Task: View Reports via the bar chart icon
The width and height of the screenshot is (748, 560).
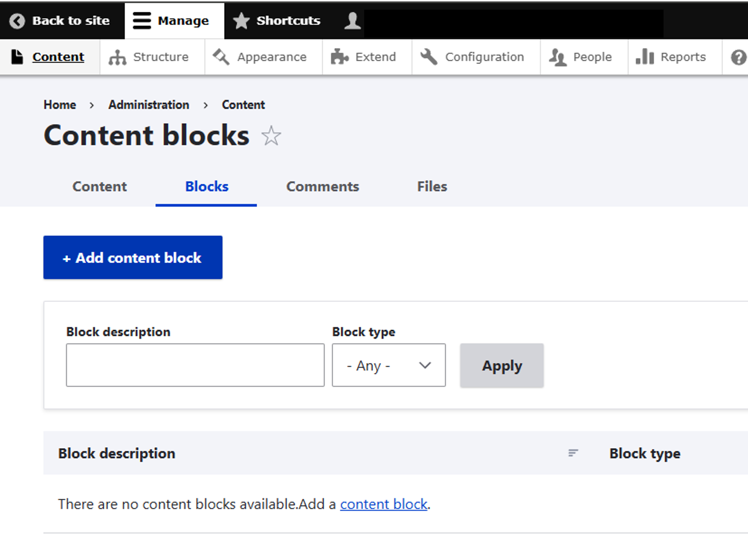Action: coord(644,57)
